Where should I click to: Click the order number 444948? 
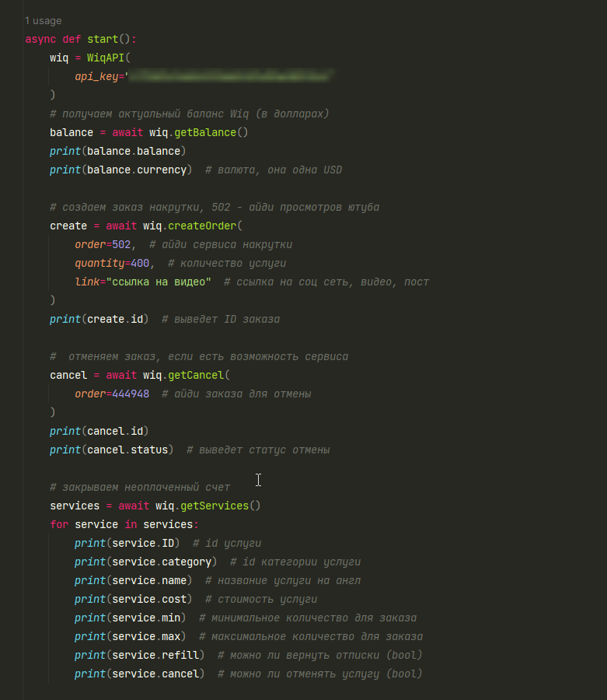(x=131, y=394)
